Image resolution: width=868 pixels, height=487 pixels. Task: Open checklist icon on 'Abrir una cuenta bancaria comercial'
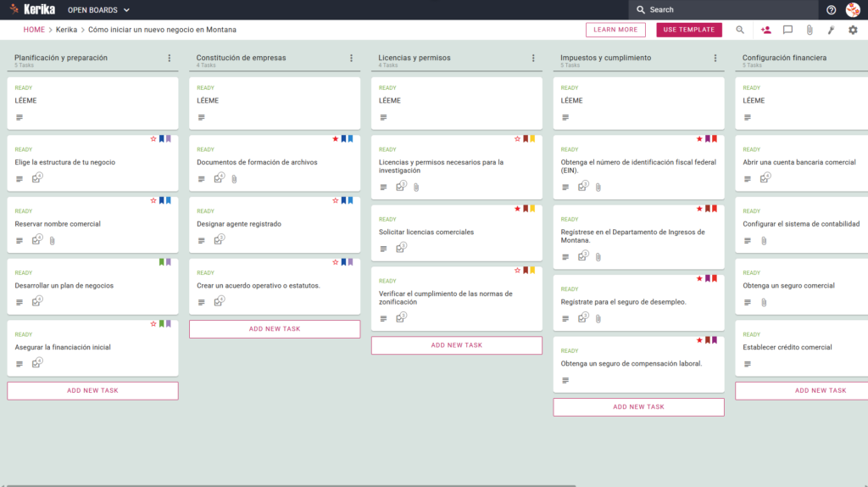click(x=765, y=178)
